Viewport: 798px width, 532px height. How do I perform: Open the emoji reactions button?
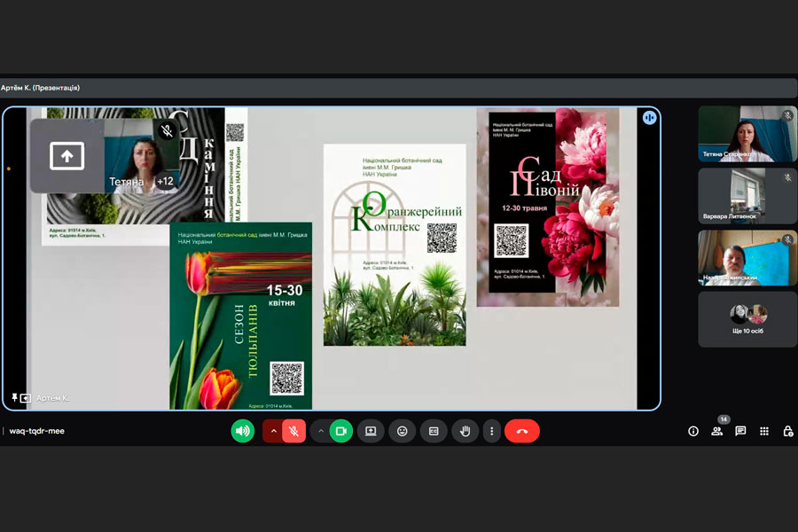click(x=402, y=431)
